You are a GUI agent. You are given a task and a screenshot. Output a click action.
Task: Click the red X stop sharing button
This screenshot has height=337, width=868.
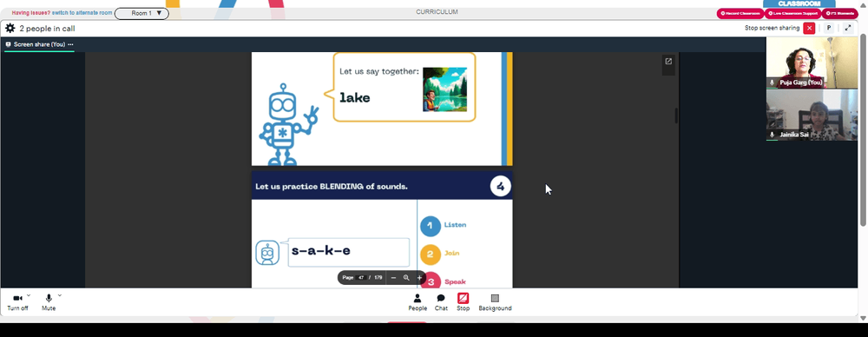[x=809, y=29]
